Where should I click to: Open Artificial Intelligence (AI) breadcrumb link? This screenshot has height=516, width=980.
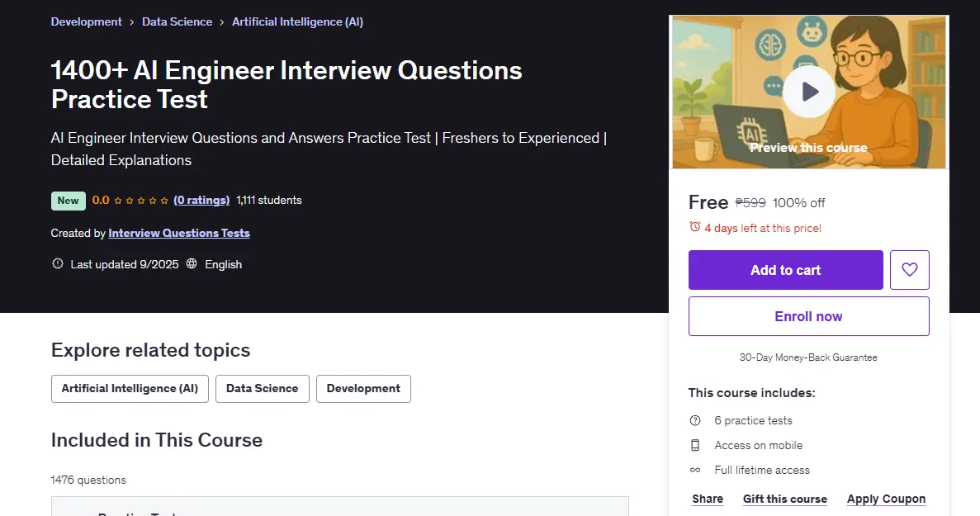click(297, 21)
